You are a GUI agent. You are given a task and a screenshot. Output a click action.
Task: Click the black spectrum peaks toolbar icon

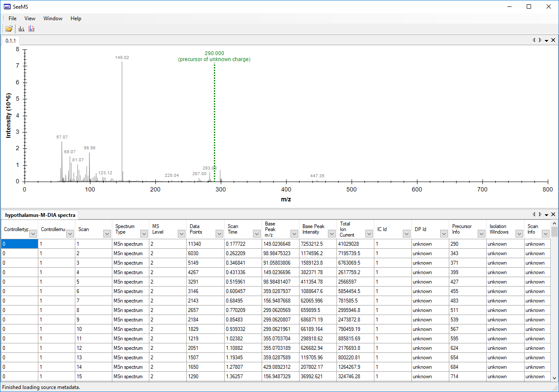[x=22, y=29]
